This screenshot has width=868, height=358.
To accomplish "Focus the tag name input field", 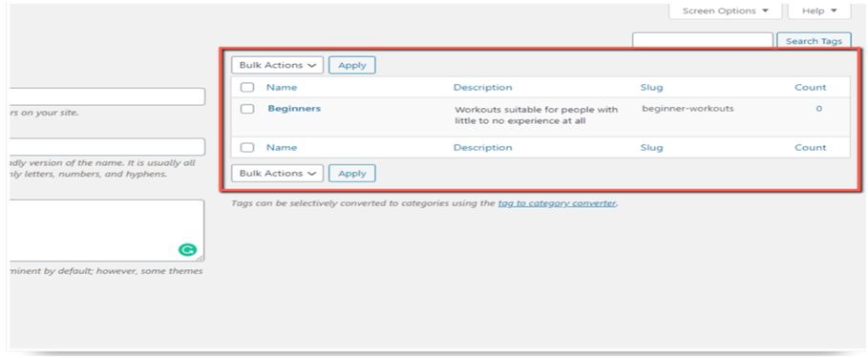I will 107,96.
